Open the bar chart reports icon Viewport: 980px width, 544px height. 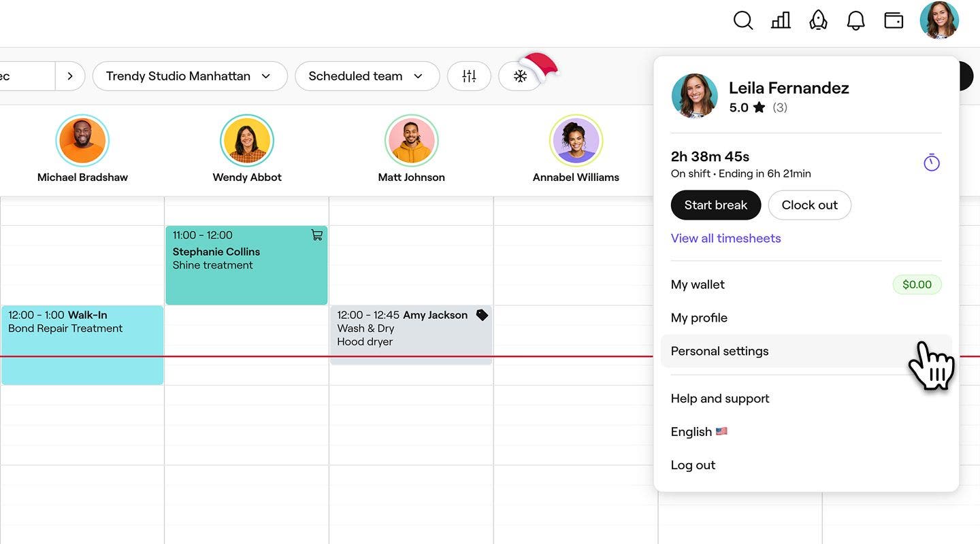coord(781,20)
